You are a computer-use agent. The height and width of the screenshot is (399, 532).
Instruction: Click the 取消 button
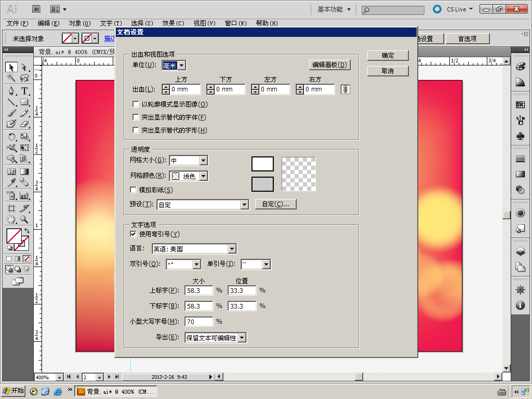[x=388, y=71]
